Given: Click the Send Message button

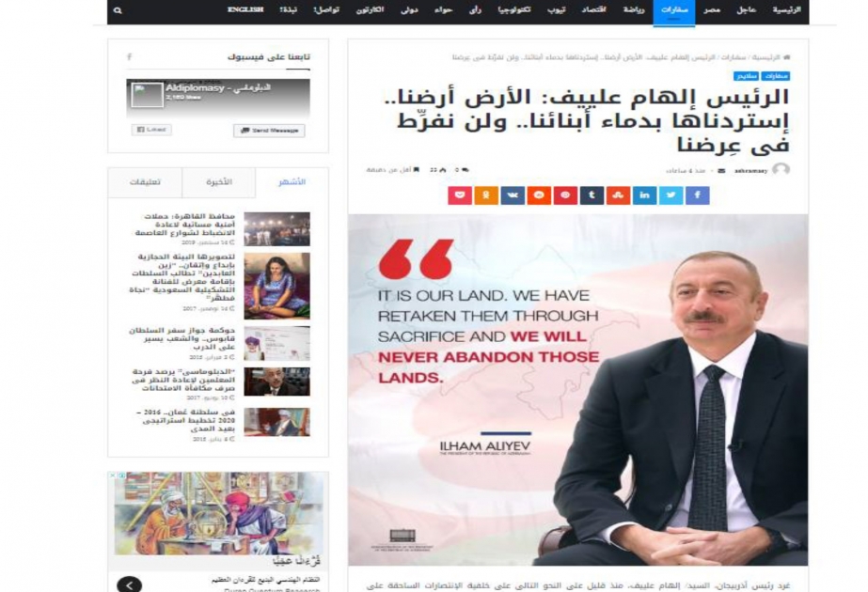Looking at the screenshot, I should [x=269, y=131].
